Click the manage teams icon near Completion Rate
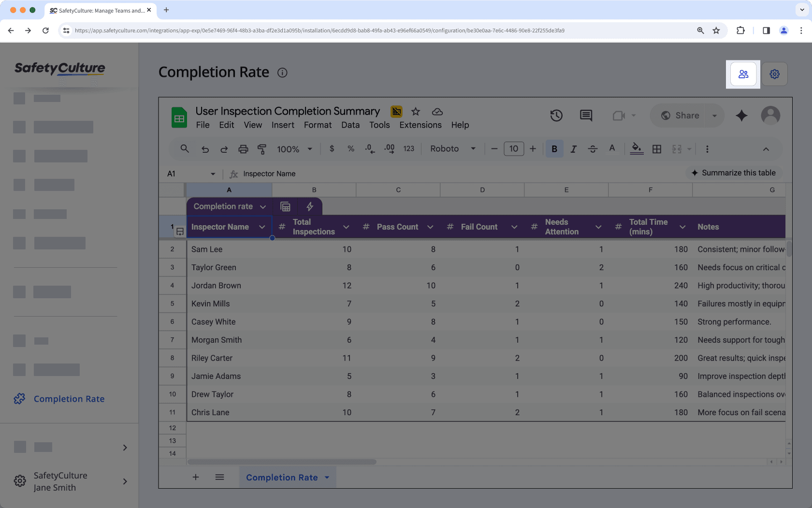Screen dimensions: 812x508 743,74
